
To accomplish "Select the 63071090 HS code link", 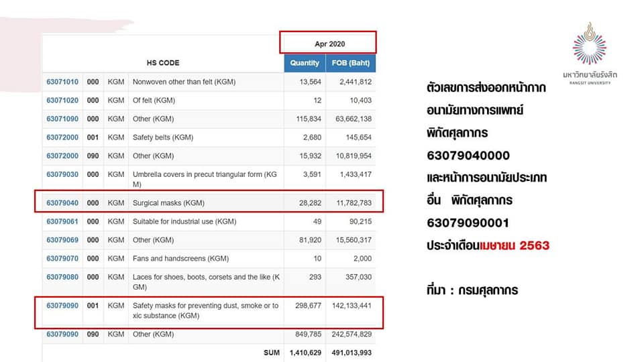I will tap(62, 119).
